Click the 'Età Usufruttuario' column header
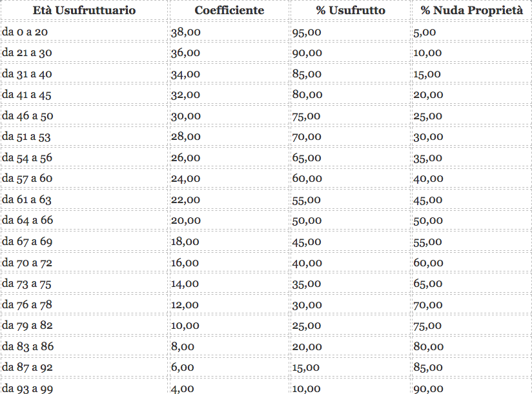The width and height of the screenshot is (532, 394). (84, 10)
